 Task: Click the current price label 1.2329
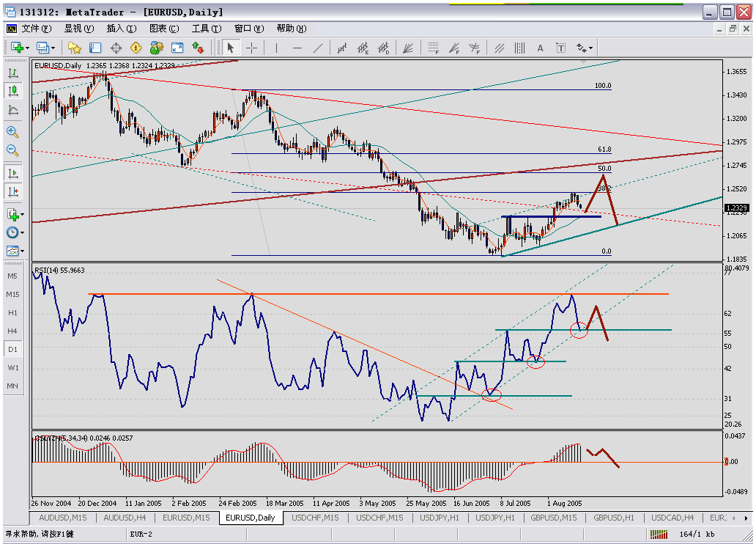point(736,208)
